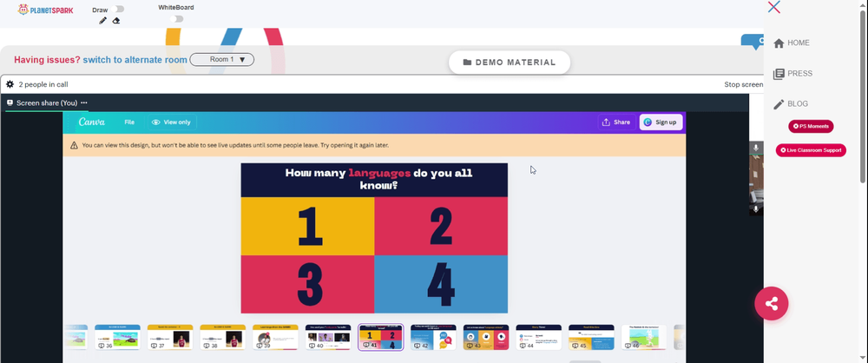Open call settings gear icon

[x=10, y=84]
